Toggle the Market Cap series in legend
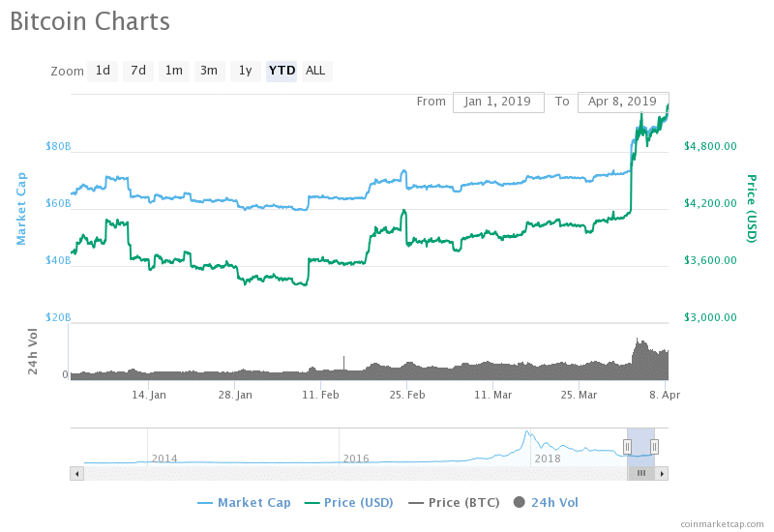774x532 pixels. pos(244,502)
